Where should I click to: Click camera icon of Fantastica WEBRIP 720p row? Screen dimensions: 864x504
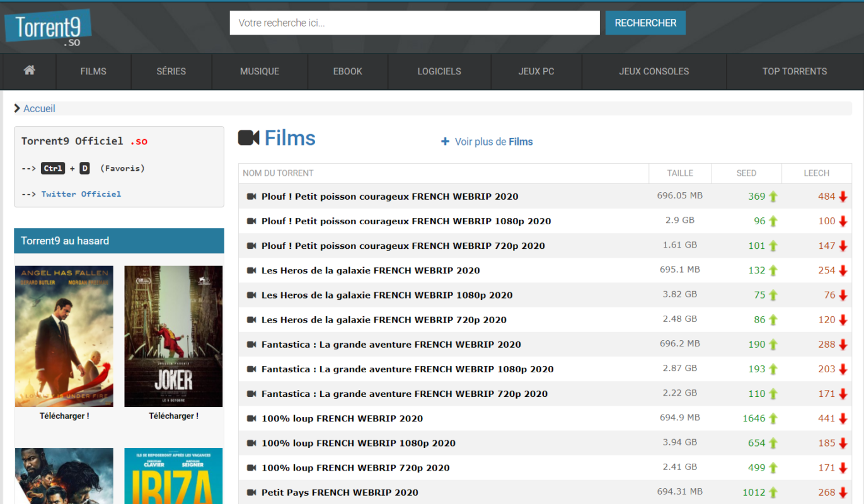[251, 394]
